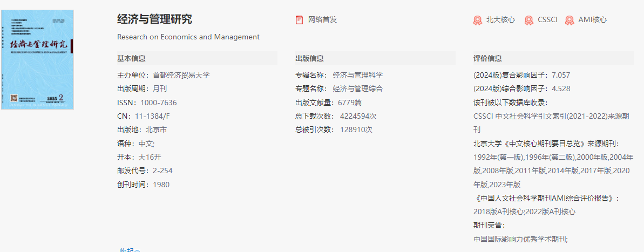Screen dimensions: 644x252
Task: Click the 该刊被以下数据库收录 line
Action: pos(511,103)
